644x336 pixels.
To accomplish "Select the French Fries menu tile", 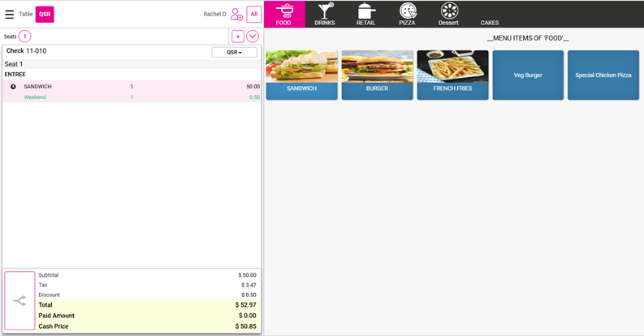I will pyautogui.click(x=452, y=75).
